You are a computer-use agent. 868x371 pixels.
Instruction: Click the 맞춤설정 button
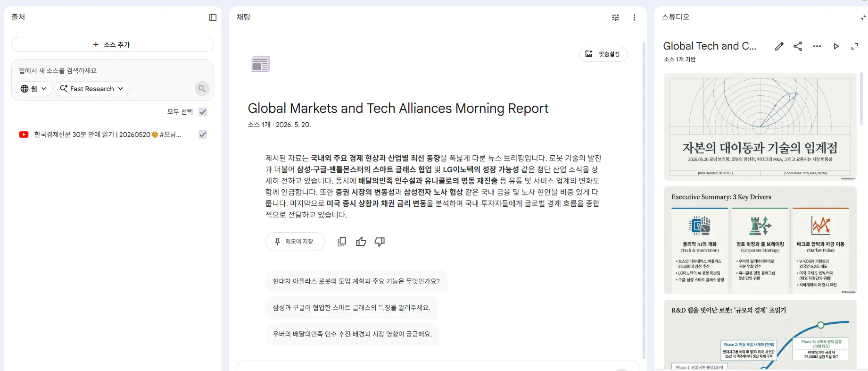point(603,54)
